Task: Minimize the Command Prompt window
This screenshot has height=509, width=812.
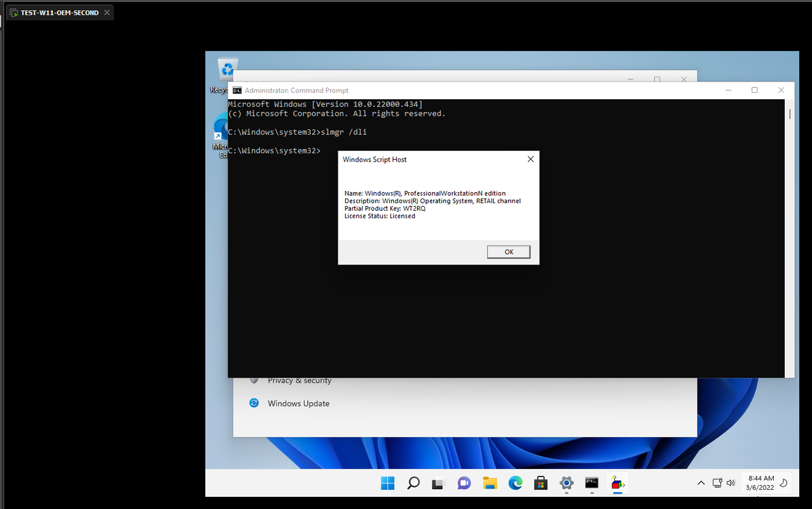Action: (x=727, y=90)
